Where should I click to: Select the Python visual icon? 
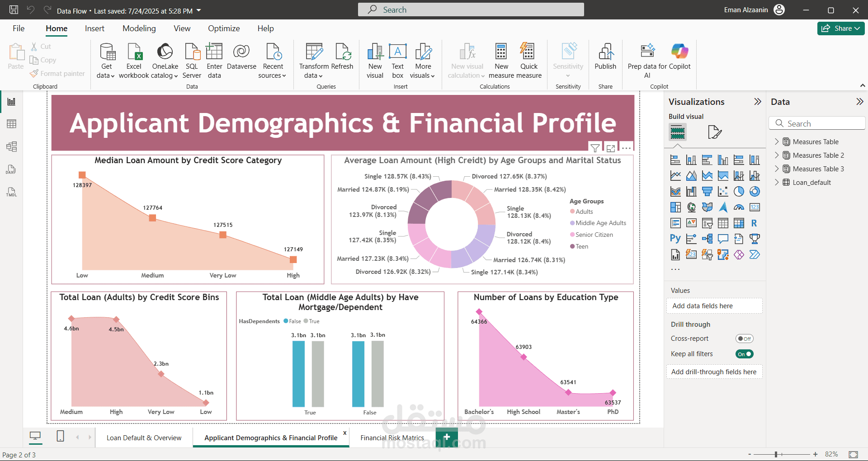click(x=675, y=239)
